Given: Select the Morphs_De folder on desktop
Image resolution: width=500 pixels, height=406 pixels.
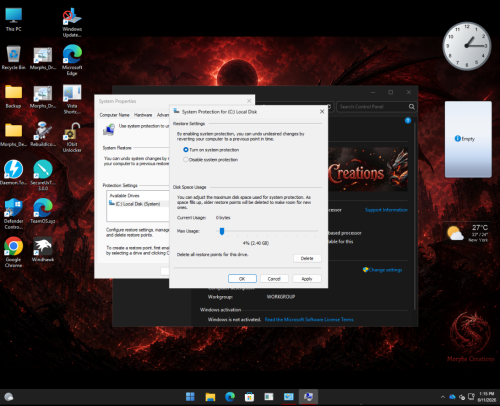Looking at the screenshot, I should (x=13, y=134).
